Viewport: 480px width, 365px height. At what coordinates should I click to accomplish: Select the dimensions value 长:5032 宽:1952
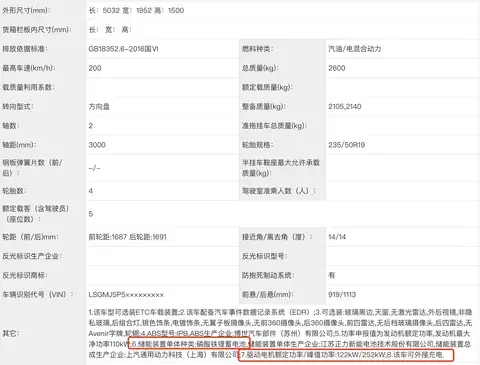(x=120, y=10)
